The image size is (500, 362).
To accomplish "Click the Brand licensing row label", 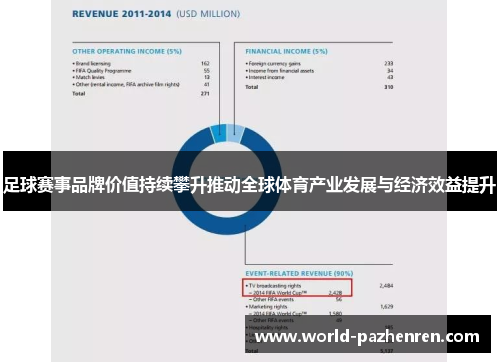I will click(92, 63).
